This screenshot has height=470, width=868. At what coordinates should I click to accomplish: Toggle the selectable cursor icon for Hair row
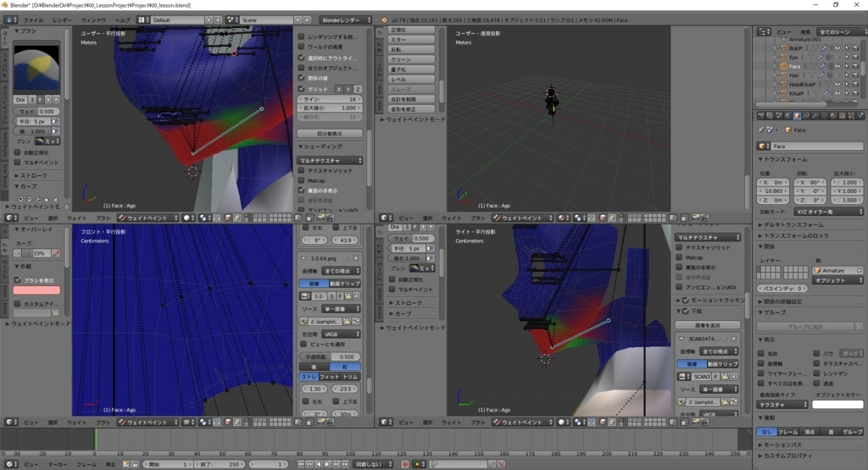pos(847,75)
